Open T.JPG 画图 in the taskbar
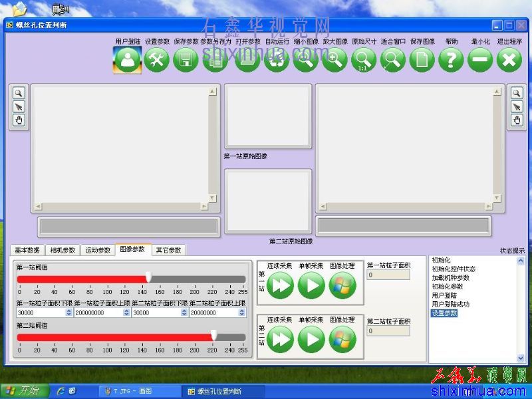 (133, 391)
